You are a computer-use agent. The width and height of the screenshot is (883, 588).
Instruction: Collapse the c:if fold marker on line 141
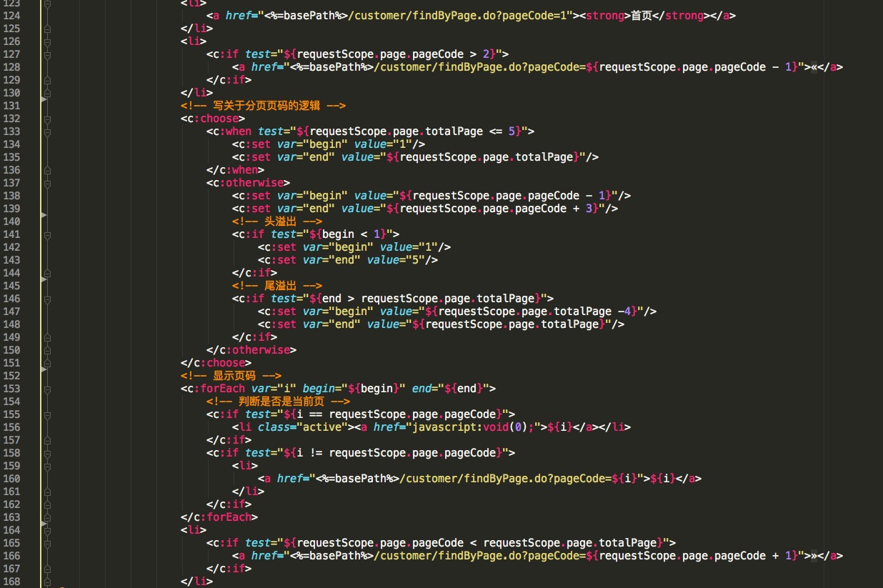(47, 234)
